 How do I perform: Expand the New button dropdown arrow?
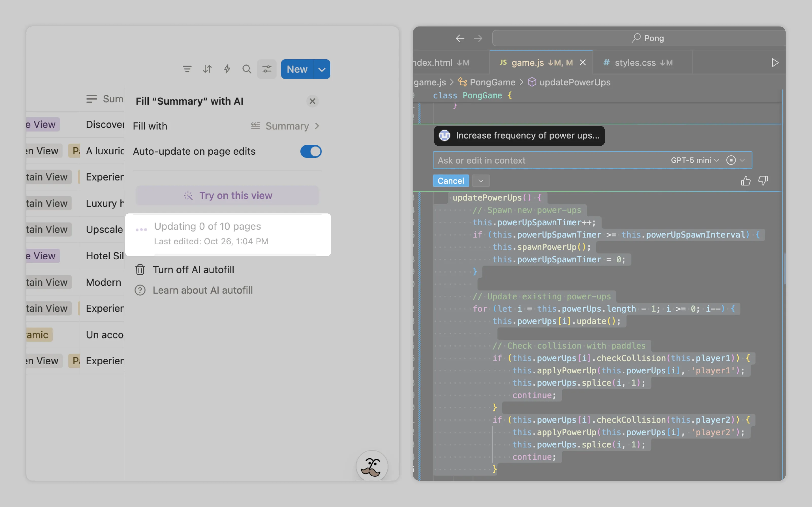point(322,69)
